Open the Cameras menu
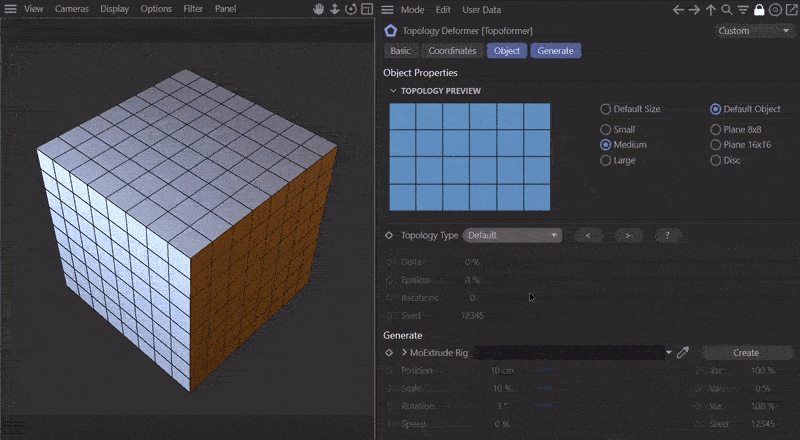 pyautogui.click(x=72, y=9)
